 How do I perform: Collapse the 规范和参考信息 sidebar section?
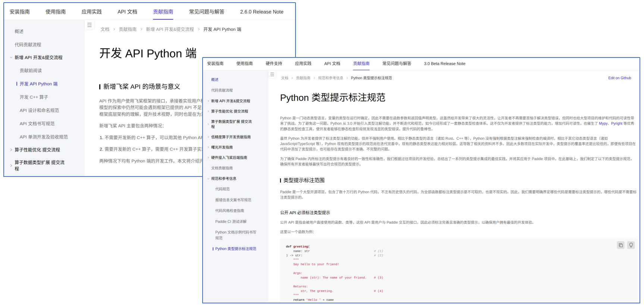(208, 179)
